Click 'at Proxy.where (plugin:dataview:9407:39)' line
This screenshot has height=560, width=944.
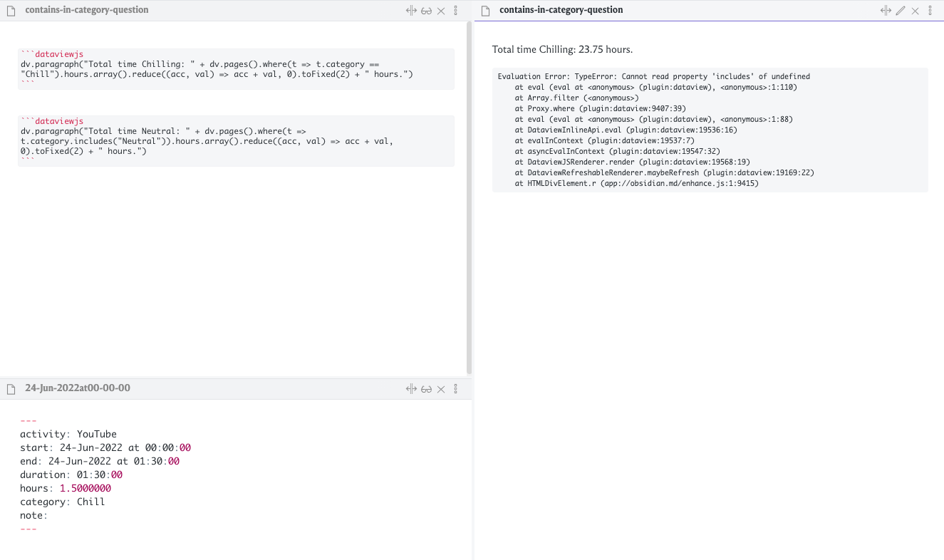coord(601,108)
